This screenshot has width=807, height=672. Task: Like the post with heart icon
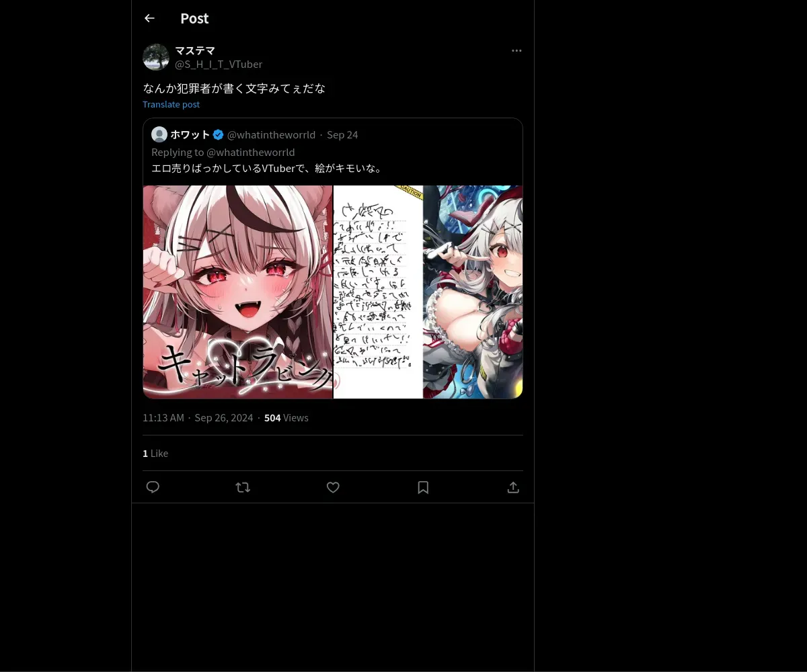[x=333, y=487]
